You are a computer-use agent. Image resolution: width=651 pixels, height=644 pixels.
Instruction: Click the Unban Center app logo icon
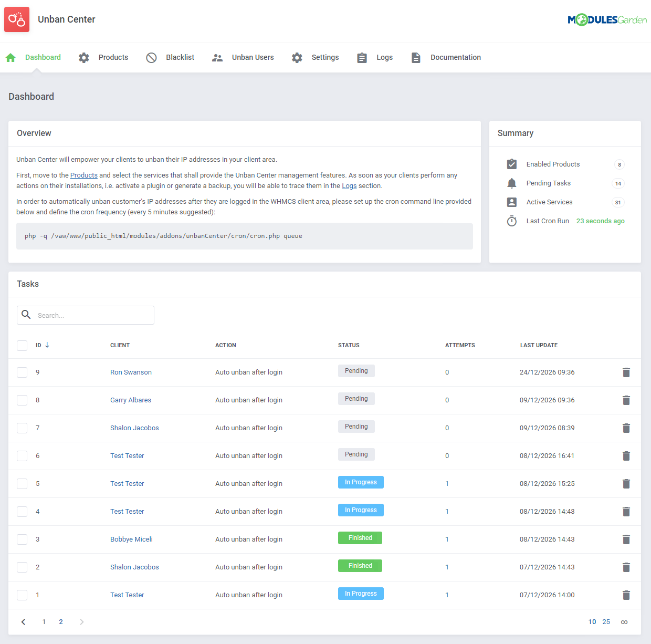(16, 19)
